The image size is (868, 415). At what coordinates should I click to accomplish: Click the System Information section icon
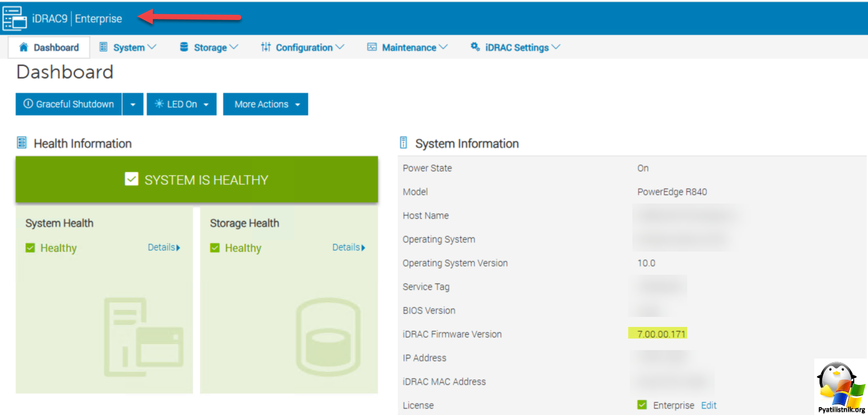pos(403,142)
